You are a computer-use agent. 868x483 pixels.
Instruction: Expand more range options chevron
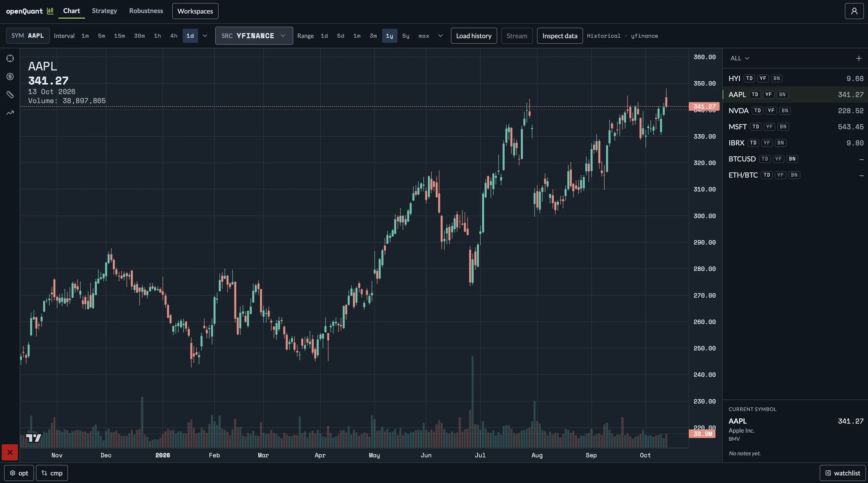point(440,36)
